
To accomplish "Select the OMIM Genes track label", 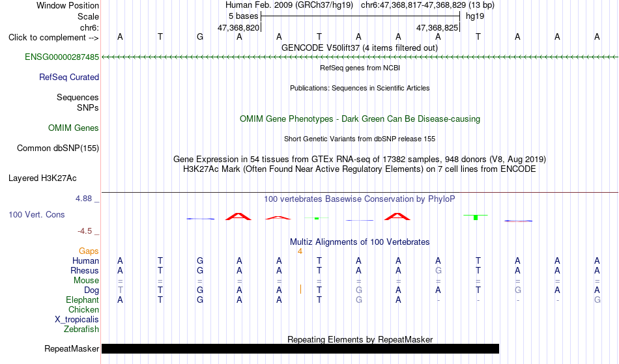I will 74,128.
